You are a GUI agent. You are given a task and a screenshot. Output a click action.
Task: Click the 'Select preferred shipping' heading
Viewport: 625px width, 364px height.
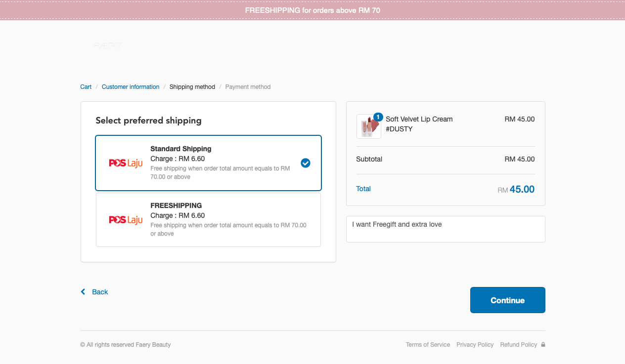(148, 121)
